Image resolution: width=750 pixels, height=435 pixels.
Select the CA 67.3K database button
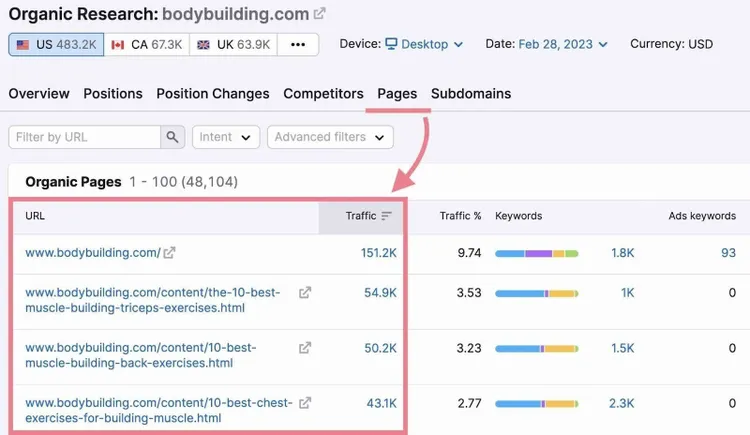tap(147, 45)
